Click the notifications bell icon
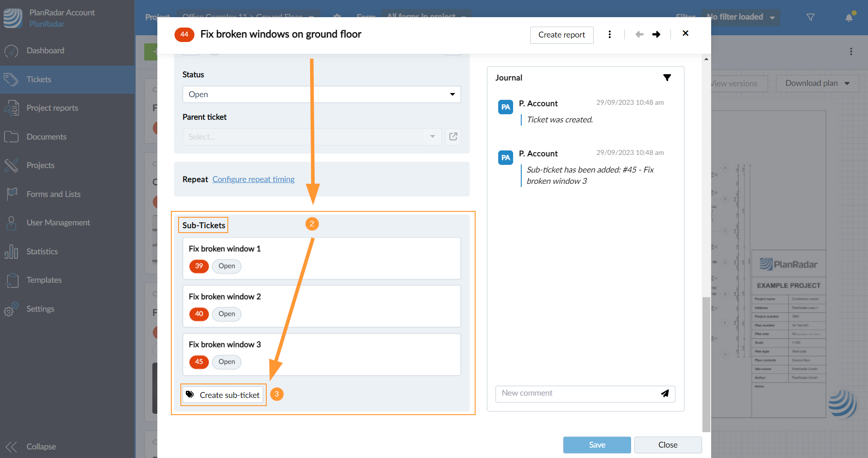868x458 pixels. pyautogui.click(x=849, y=18)
